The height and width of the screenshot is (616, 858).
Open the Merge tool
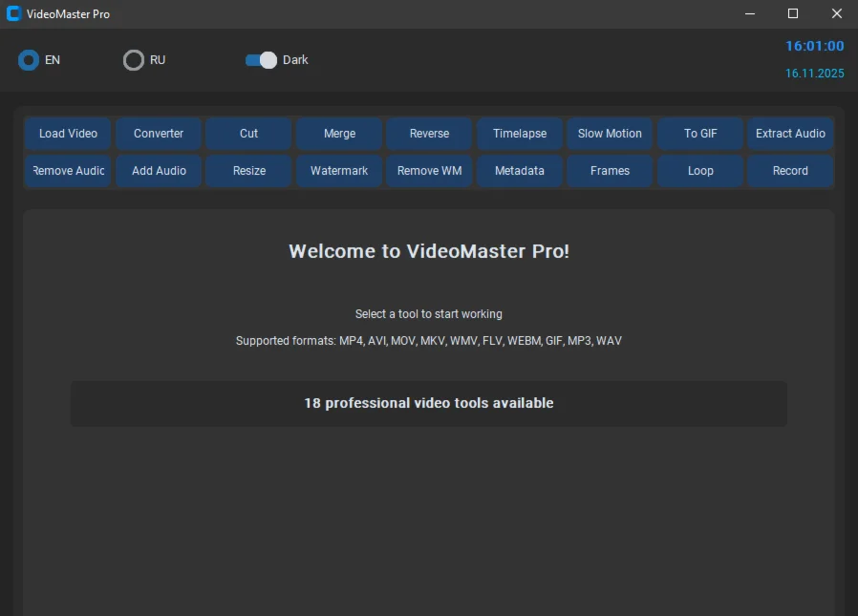pyautogui.click(x=338, y=134)
